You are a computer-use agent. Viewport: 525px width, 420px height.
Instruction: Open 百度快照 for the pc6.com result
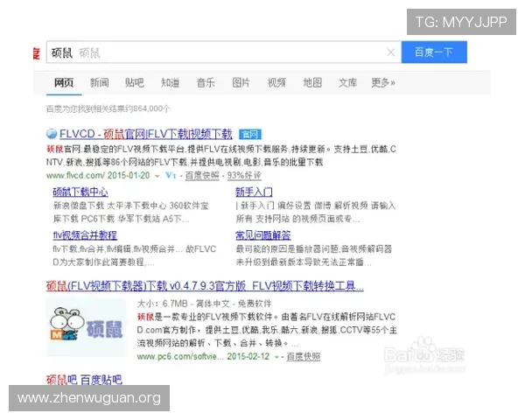pyautogui.click(x=304, y=357)
